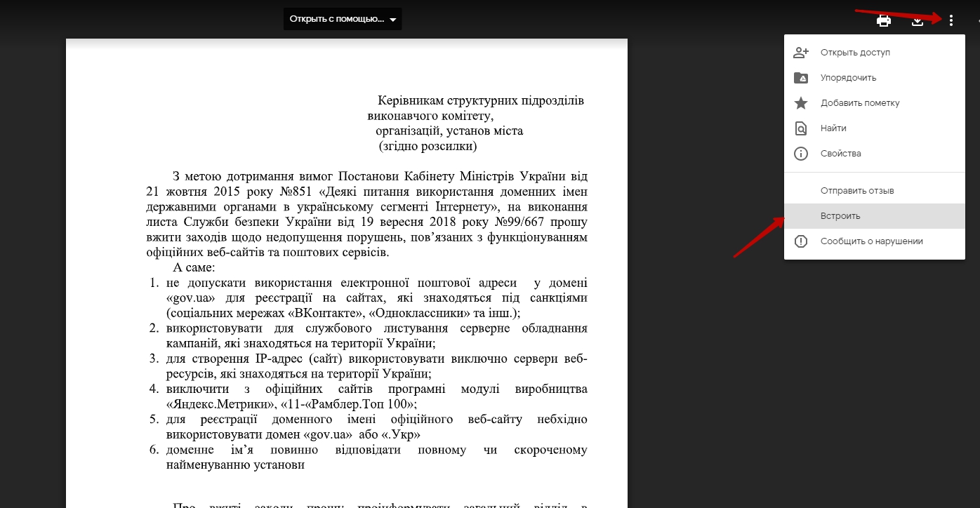Click the star icon beside Добавить пометку

tap(801, 103)
